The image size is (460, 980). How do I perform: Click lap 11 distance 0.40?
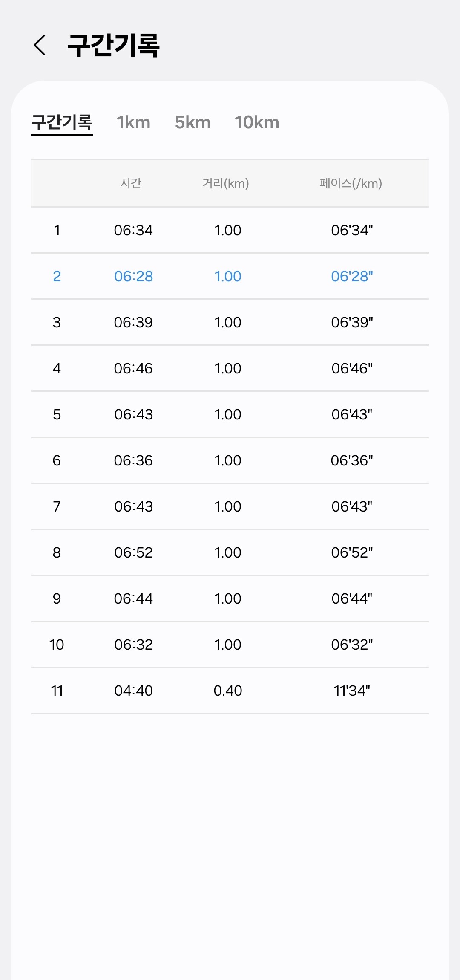point(228,691)
